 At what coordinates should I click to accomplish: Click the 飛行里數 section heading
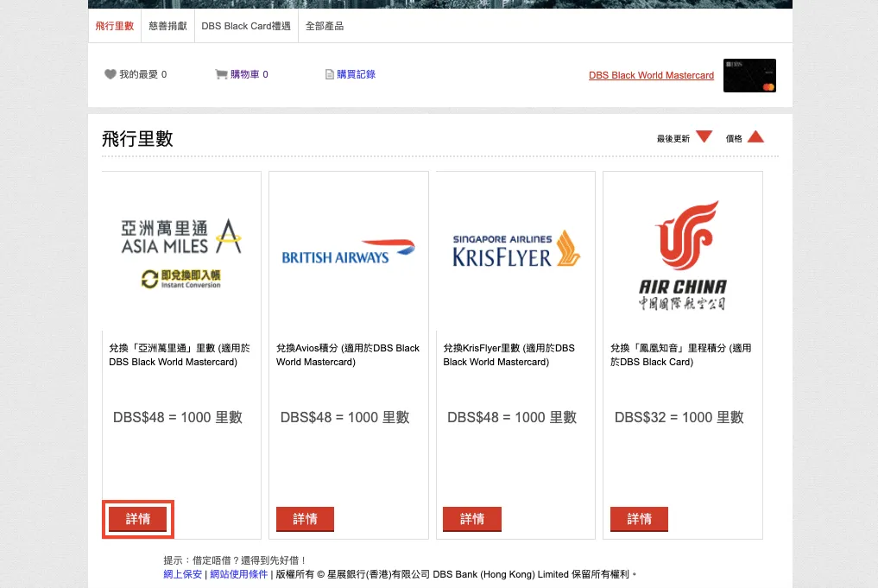(138, 138)
